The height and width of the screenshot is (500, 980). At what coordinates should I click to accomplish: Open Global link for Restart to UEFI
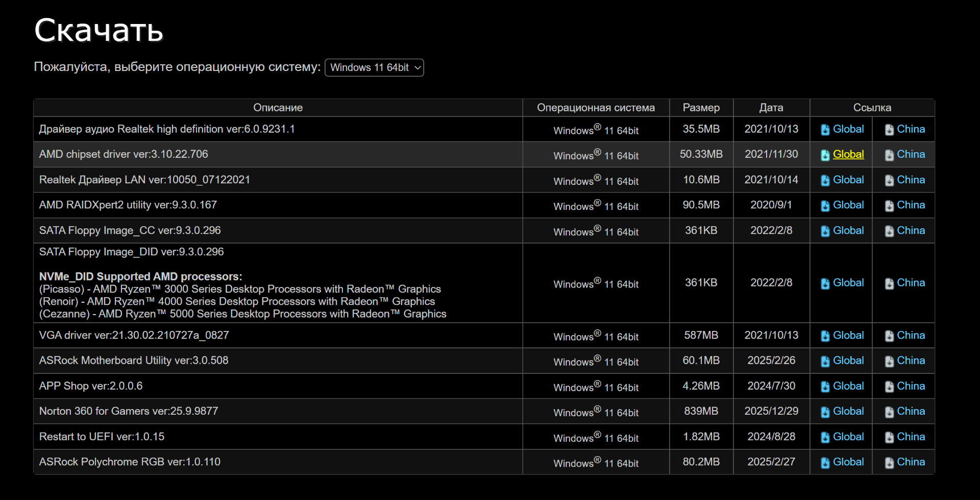848,437
